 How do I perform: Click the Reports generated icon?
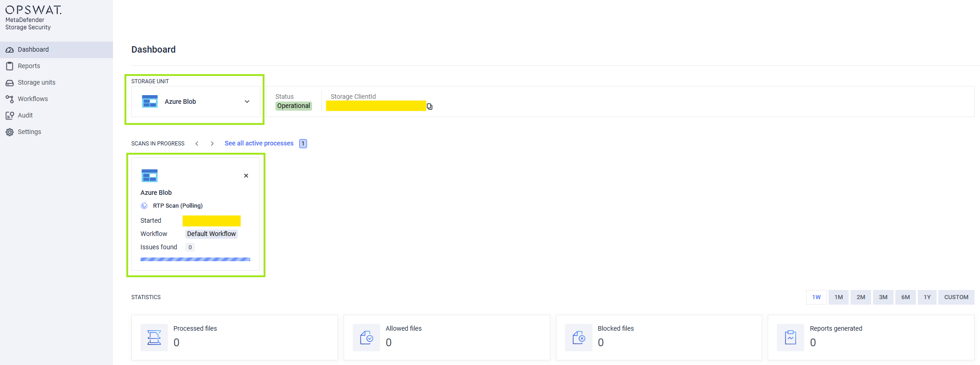791,338
